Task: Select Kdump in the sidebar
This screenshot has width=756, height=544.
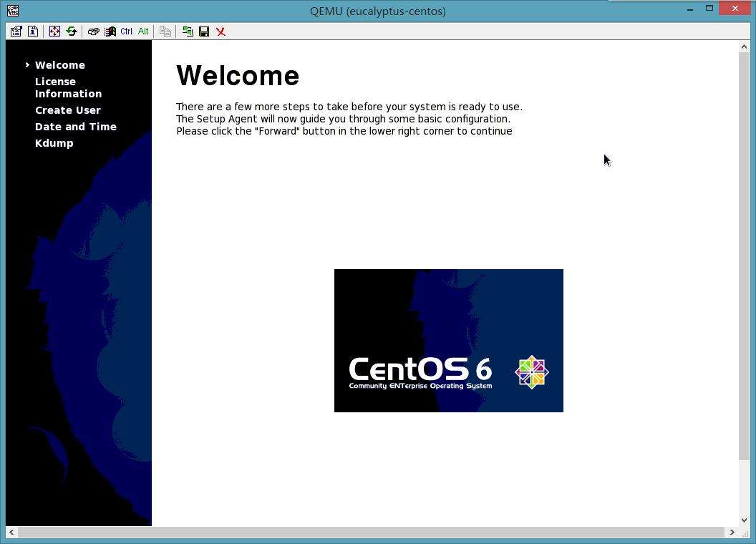Action: pos(54,143)
